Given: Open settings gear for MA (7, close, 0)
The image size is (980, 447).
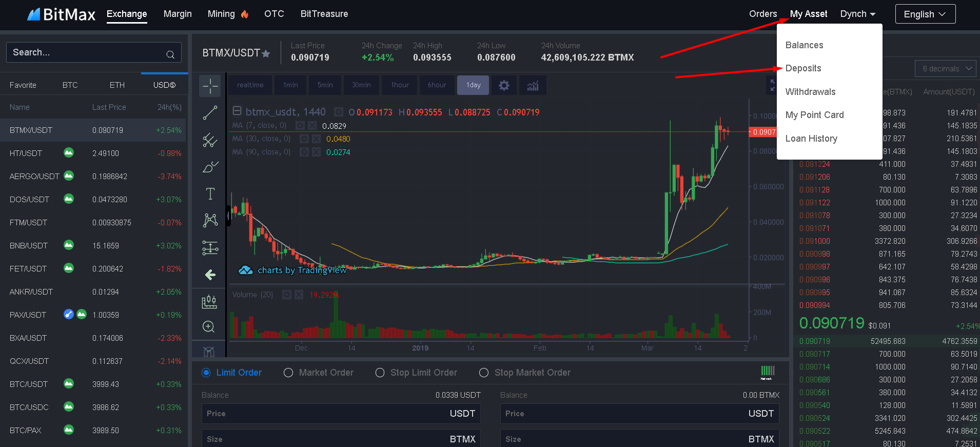Looking at the screenshot, I should point(300,125).
